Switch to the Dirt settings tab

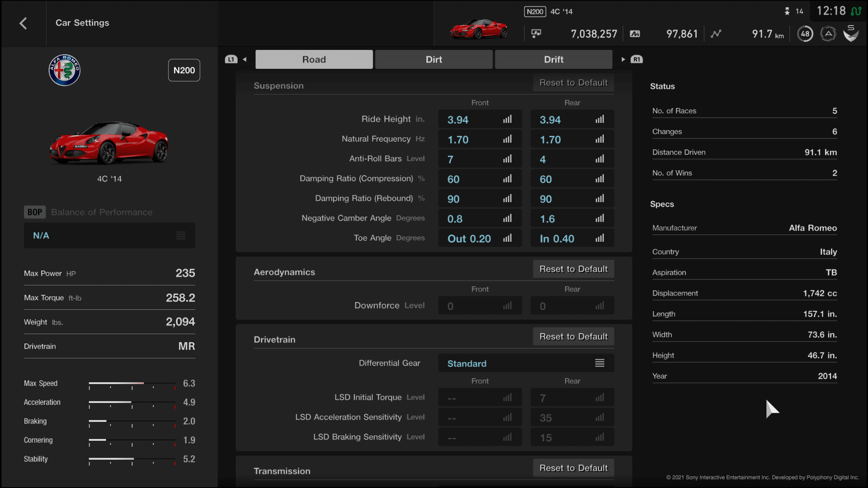(434, 60)
